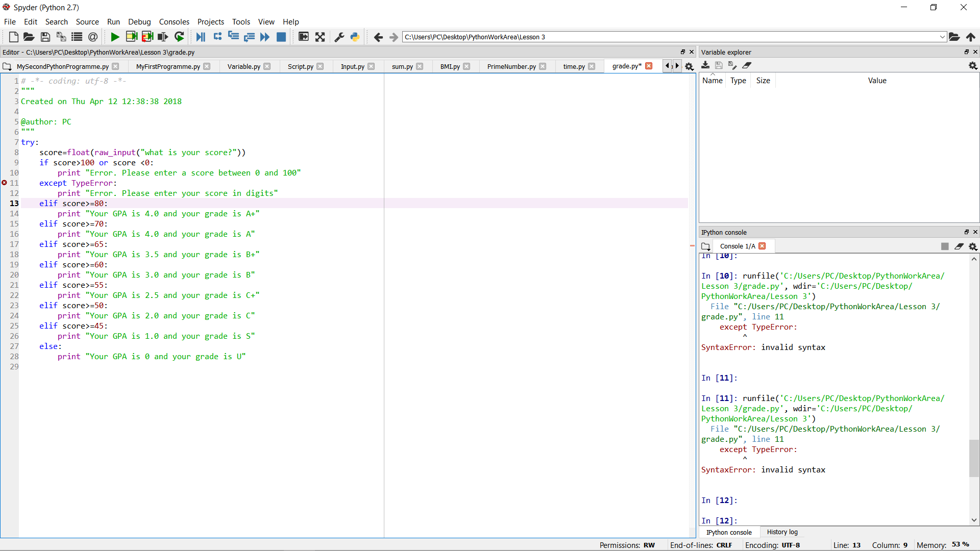Switch to the BMI.py tab
Screen dimensions: 980x551
(x=450, y=66)
